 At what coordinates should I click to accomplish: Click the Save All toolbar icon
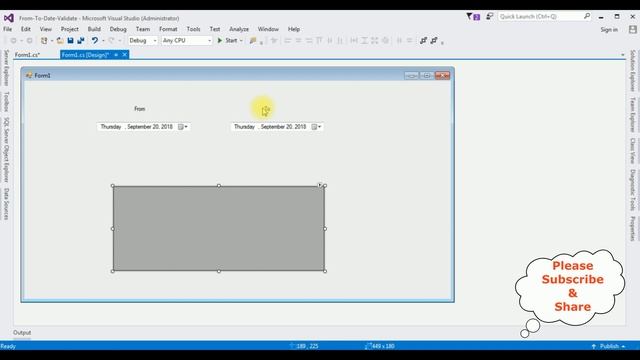81,40
